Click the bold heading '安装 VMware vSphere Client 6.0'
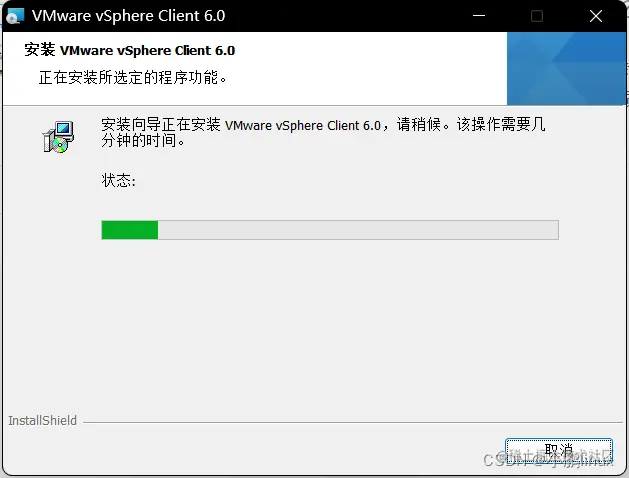 pyautogui.click(x=130, y=51)
